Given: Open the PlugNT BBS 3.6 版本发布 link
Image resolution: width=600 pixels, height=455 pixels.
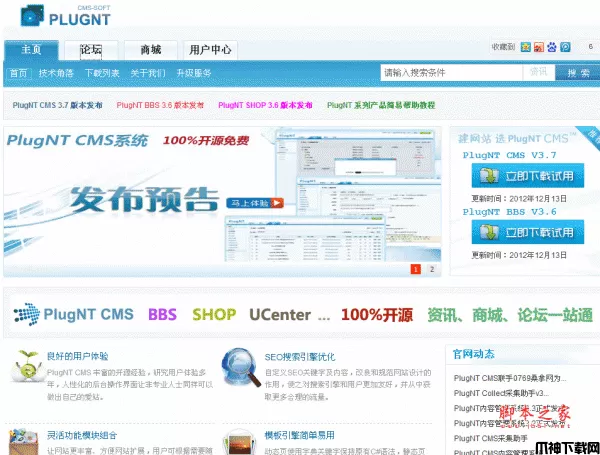Looking at the screenshot, I should 160,105.
